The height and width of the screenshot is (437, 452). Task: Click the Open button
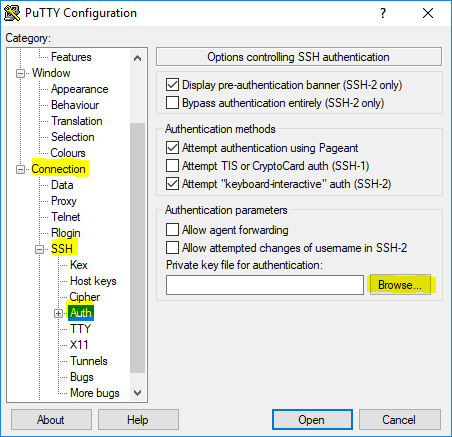tap(312, 420)
